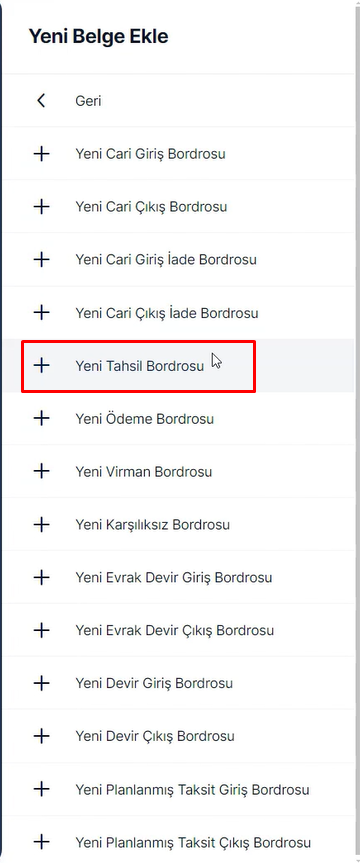
Task: Click plus icon beside Yeni Ödeme Bordrosu
Action: [41, 419]
